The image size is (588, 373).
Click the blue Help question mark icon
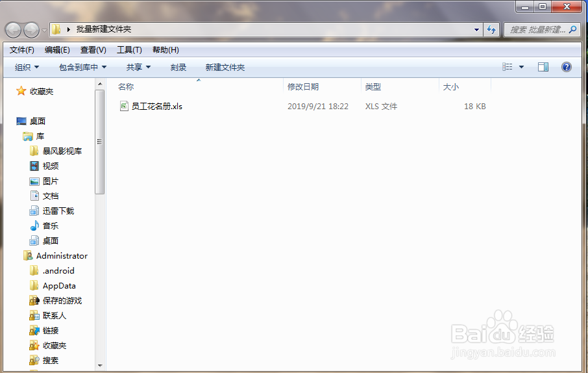(x=566, y=67)
